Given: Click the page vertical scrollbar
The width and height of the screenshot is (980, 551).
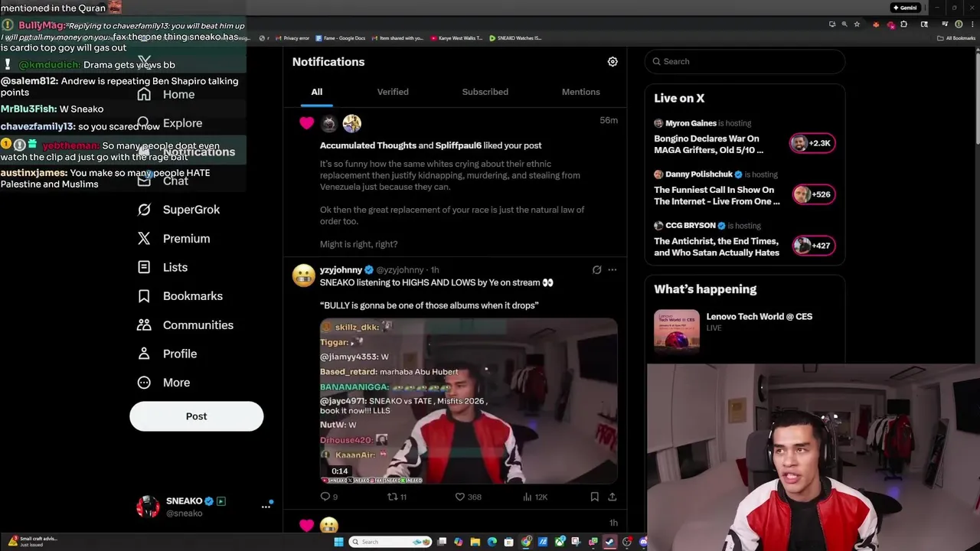Looking at the screenshot, I should click(x=976, y=96).
